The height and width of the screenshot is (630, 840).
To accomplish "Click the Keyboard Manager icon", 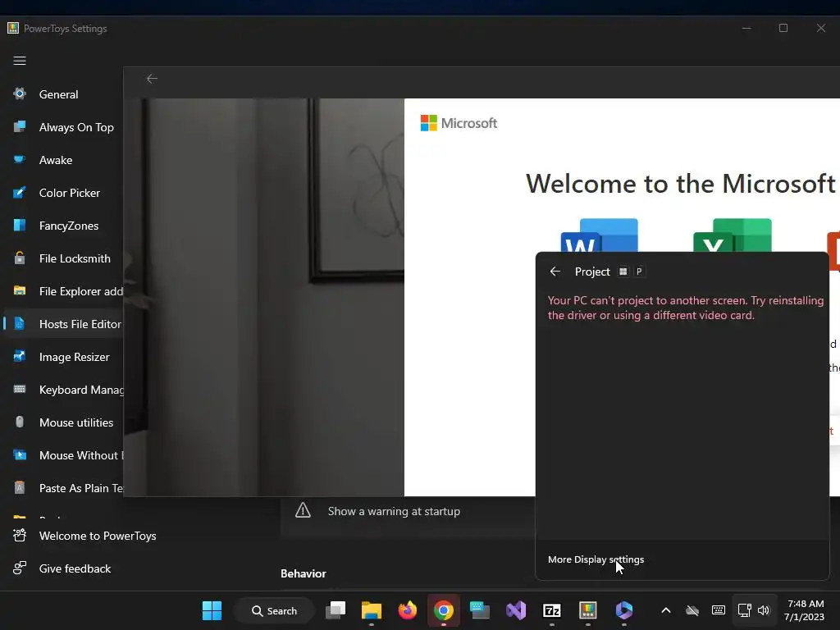I will [x=20, y=389].
